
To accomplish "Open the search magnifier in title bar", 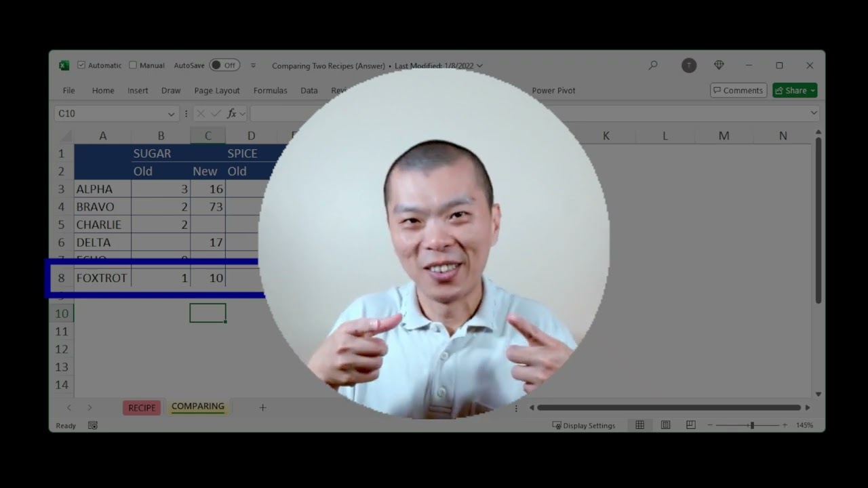I will pos(653,65).
